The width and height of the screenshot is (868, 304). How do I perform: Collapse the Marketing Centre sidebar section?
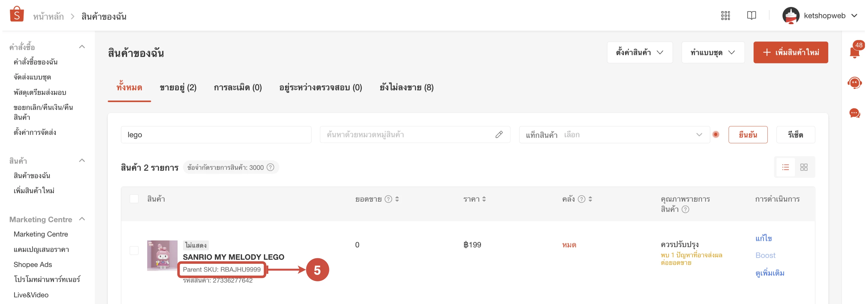[x=82, y=219]
